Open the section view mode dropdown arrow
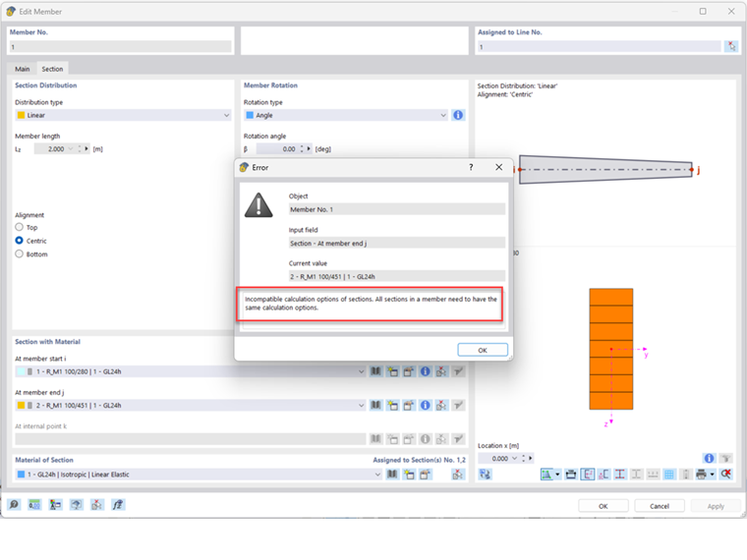Viewport: 747px width, 560px height. (557, 475)
